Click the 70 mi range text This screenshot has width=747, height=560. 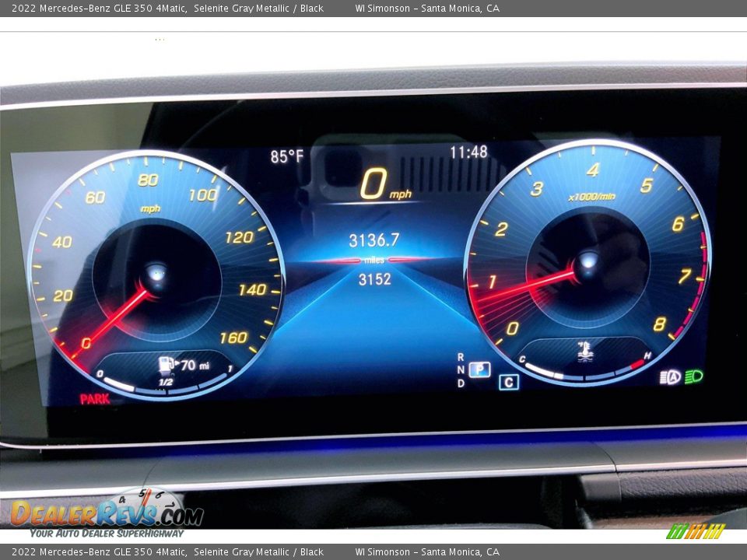click(195, 366)
